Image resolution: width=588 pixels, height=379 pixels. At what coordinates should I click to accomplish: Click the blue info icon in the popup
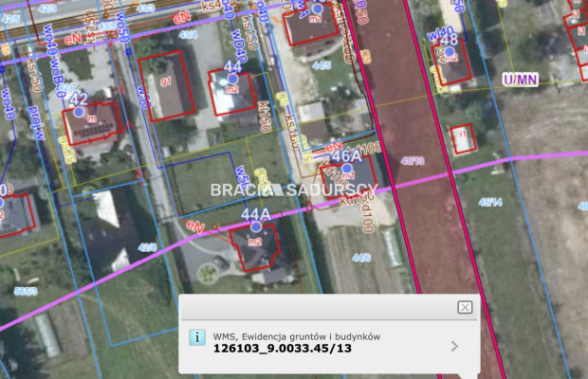pos(197,337)
